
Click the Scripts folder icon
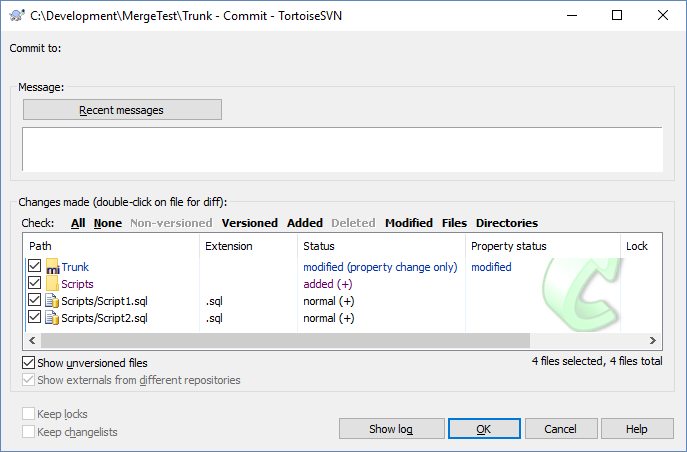click(x=53, y=284)
